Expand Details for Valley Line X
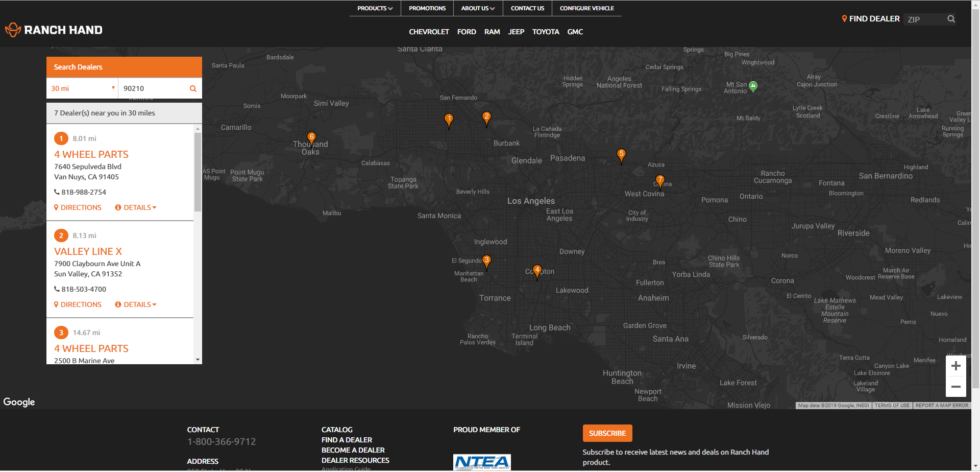Screen dimensions: 980x472 click(136, 304)
